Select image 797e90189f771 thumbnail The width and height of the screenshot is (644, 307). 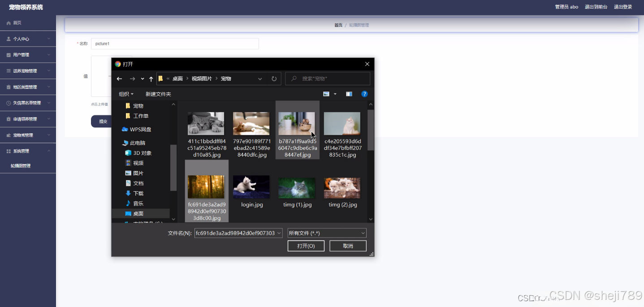[251, 123]
